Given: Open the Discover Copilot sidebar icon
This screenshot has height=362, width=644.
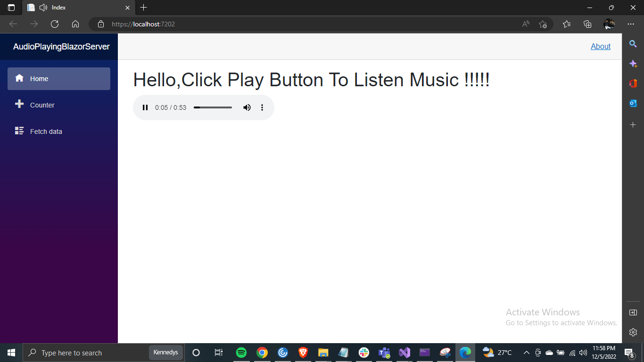Looking at the screenshot, I should [633, 63].
